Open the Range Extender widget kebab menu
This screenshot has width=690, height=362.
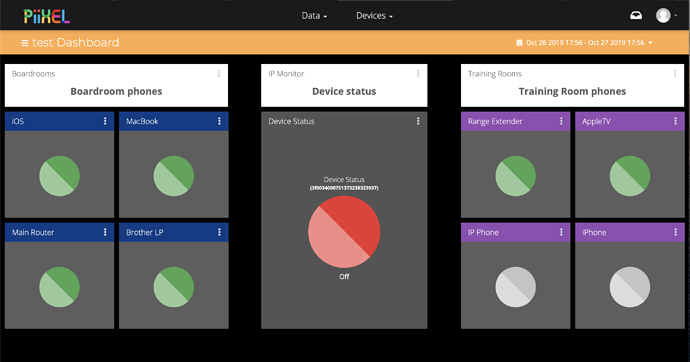pos(561,121)
